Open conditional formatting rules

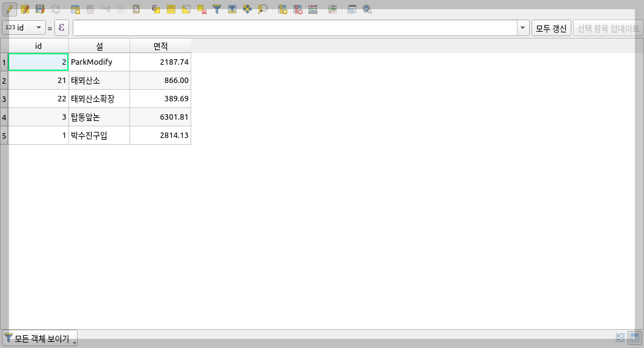pos(332,9)
